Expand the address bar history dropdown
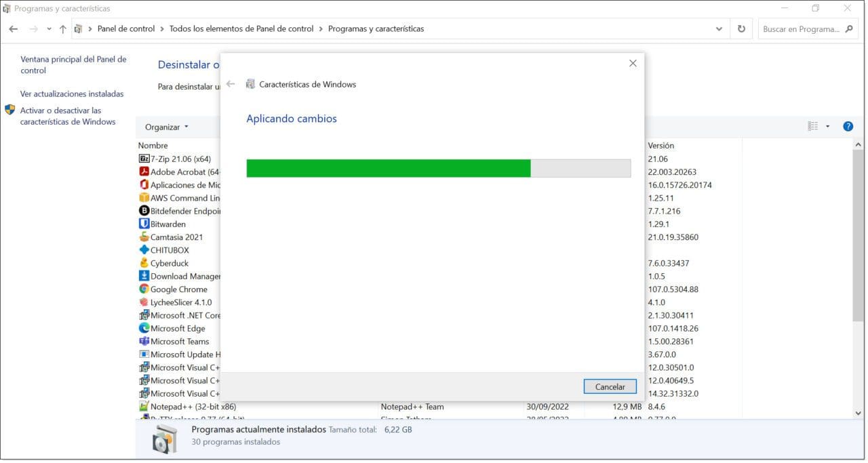Image resolution: width=868 pixels, height=463 pixels. tap(719, 29)
